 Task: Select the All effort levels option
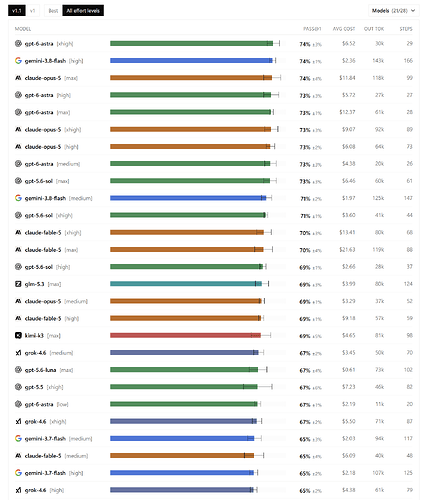coord(83,11)
